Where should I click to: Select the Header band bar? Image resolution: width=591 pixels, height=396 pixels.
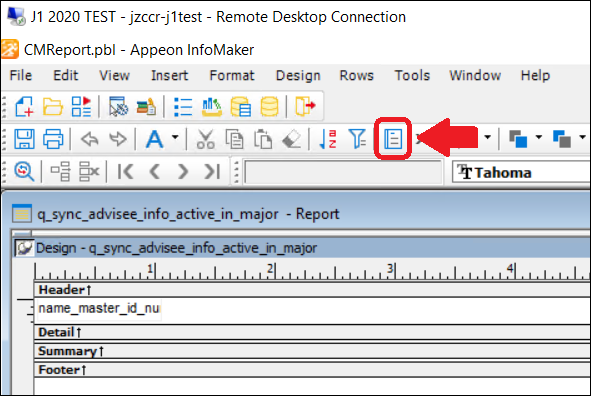[312, 290]
